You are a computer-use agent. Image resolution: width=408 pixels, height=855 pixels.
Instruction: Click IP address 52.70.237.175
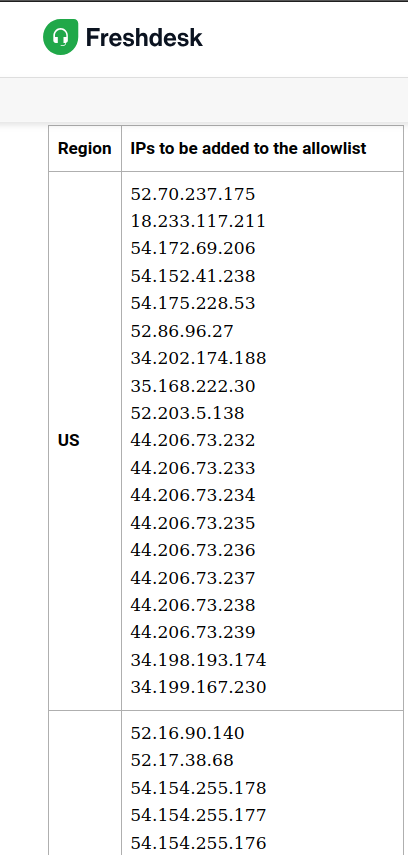[x=193, y=194]
